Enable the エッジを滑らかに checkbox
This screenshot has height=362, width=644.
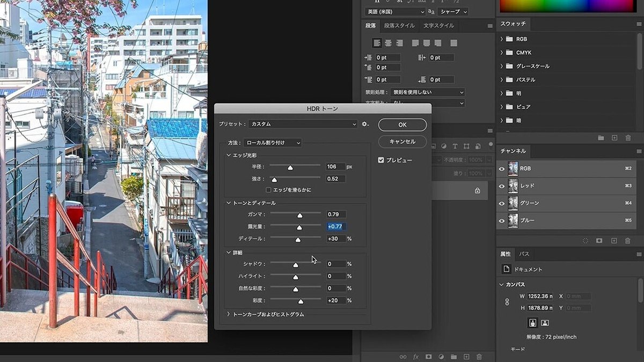tap(268, 190)
